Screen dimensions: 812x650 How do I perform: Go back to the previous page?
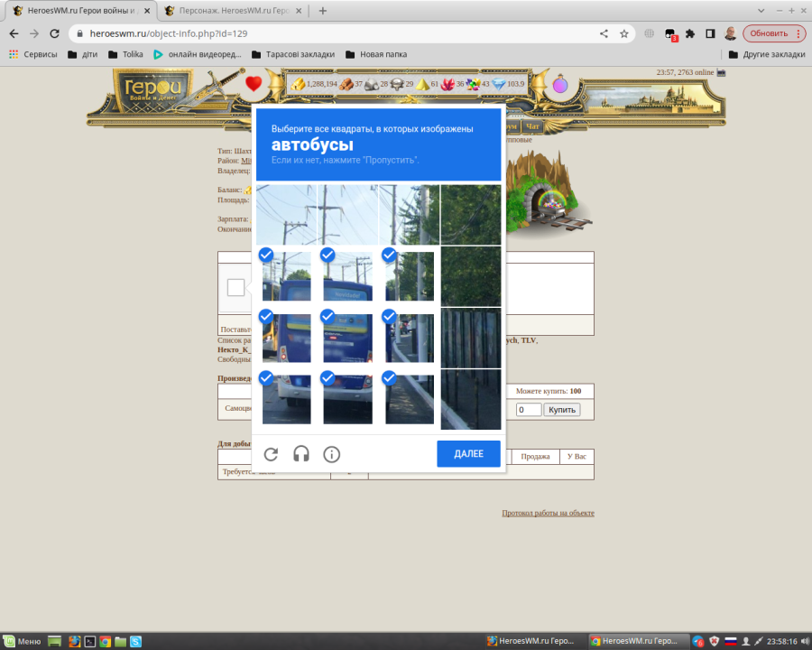click(x=14, y=33)
